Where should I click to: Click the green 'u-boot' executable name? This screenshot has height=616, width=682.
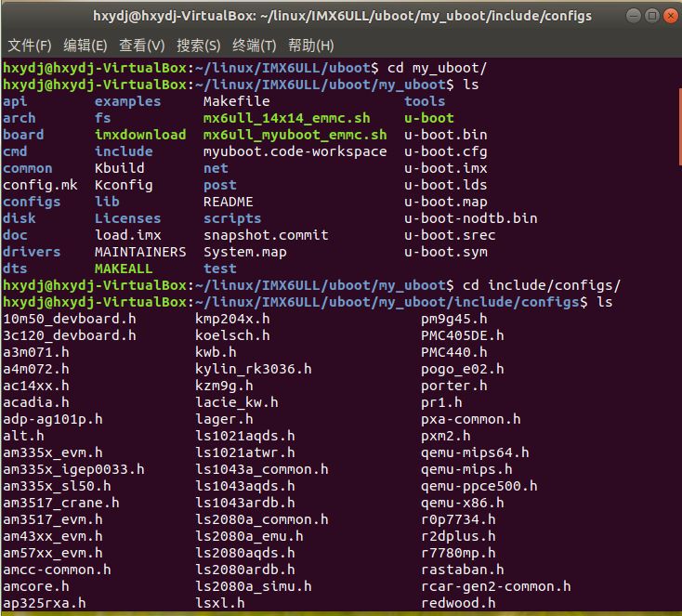coord(429,118)
